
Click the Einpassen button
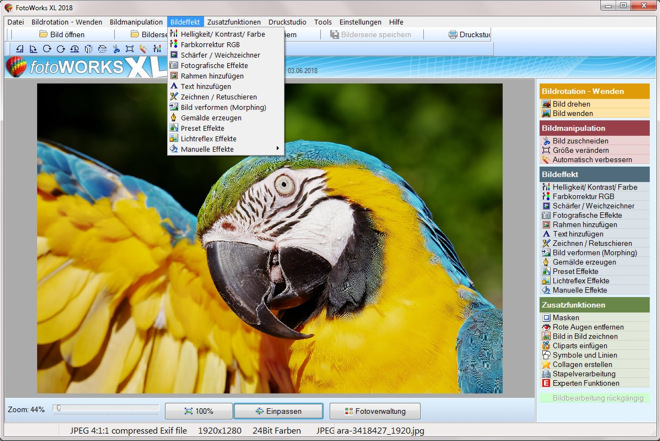coord(279,411)
